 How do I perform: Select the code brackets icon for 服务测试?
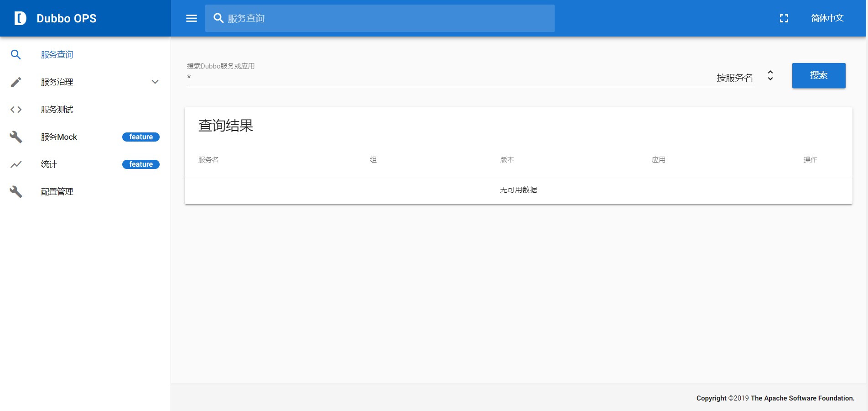pyautogui.click(x=16, y=110)
